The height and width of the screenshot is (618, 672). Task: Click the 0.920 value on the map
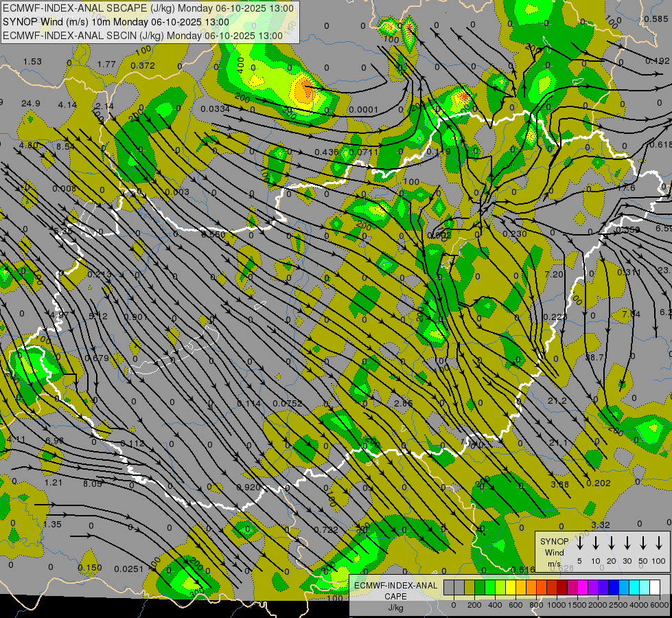click(248, 488)
